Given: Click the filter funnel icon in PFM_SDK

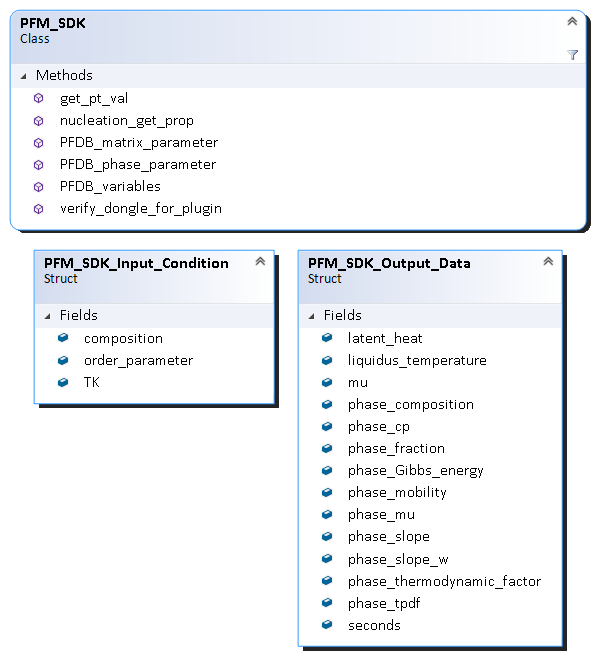Looking at the screenshot, I should coord(572,55).
